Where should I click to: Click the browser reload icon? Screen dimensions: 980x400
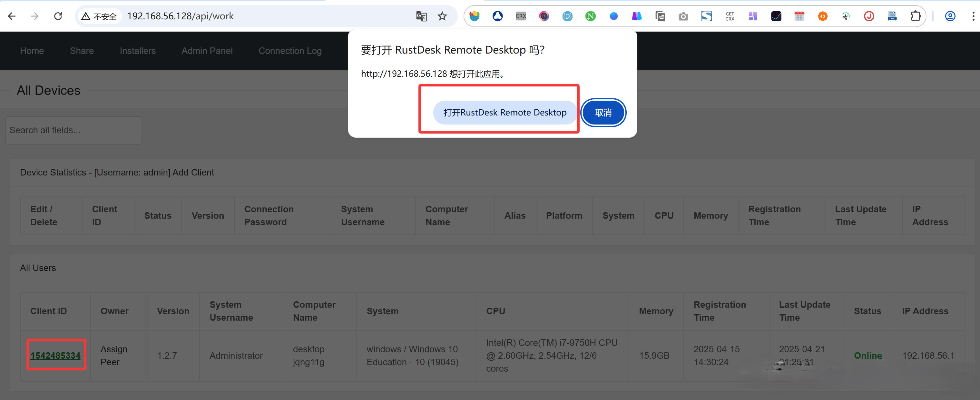point(58,16)
